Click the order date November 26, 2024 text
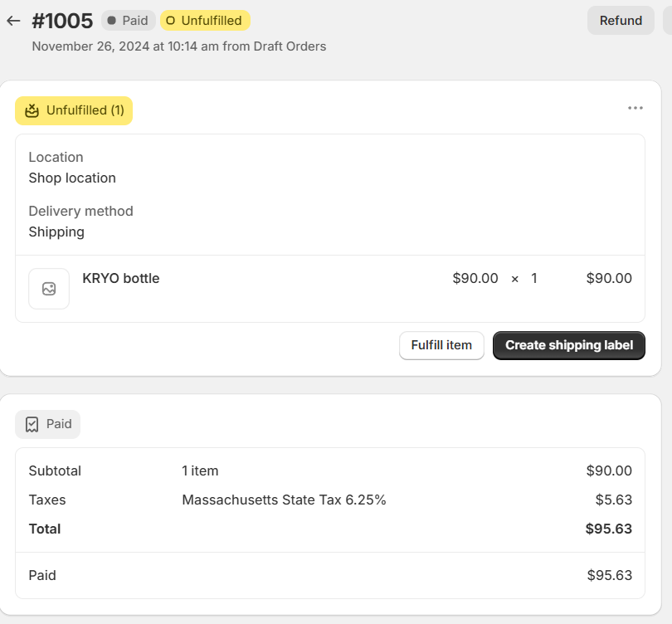The height and width of the screenshot is (624, 672). (x=90, y=46)
